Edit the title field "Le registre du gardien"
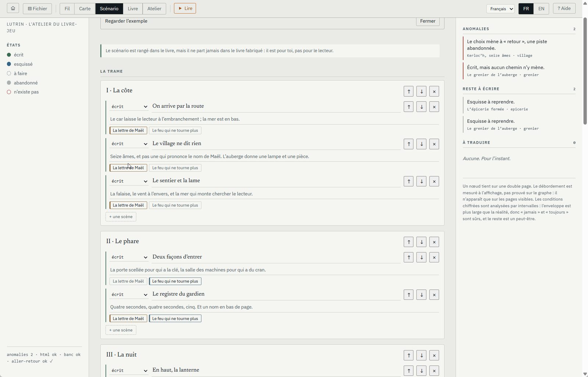The image size is (588, 377). tap(276, 294)
